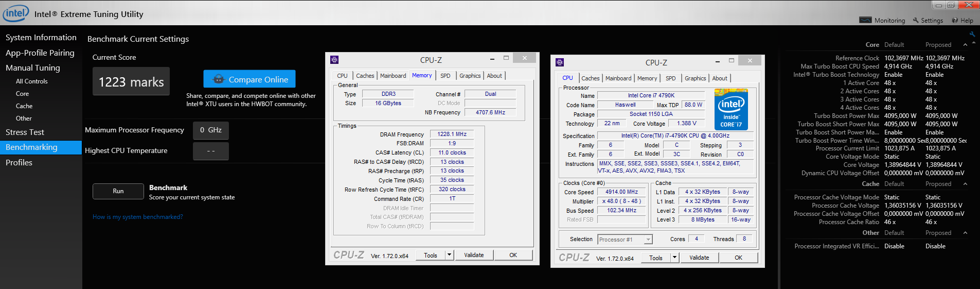The image size is (980, 289).
Task: Open the Monitoring graph icon
Action: 865,20
